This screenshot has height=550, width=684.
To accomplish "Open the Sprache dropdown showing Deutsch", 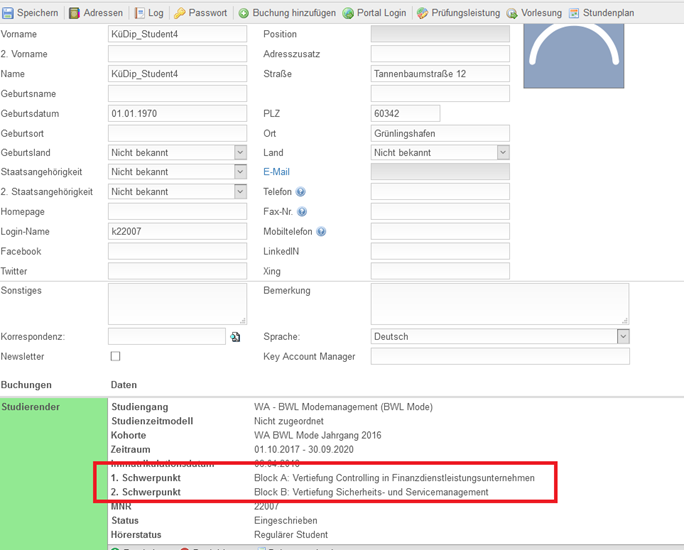I will pyautogui.click(x=622, y=337).
